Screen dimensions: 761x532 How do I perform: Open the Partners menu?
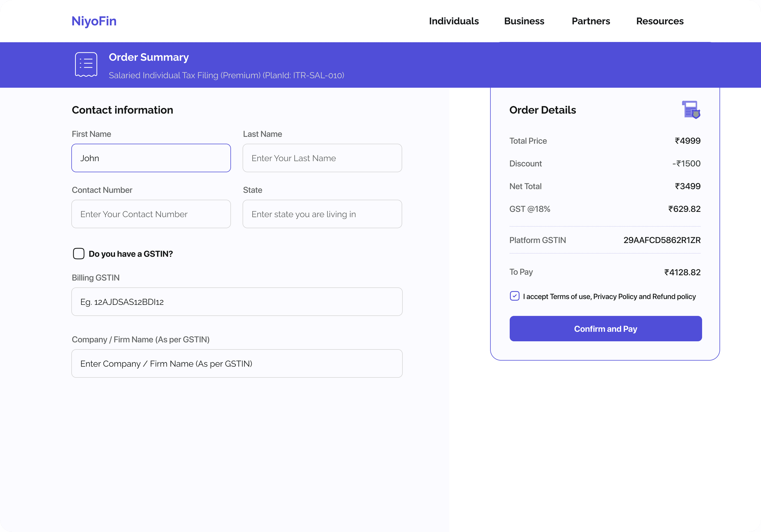(x=591, y=21)
